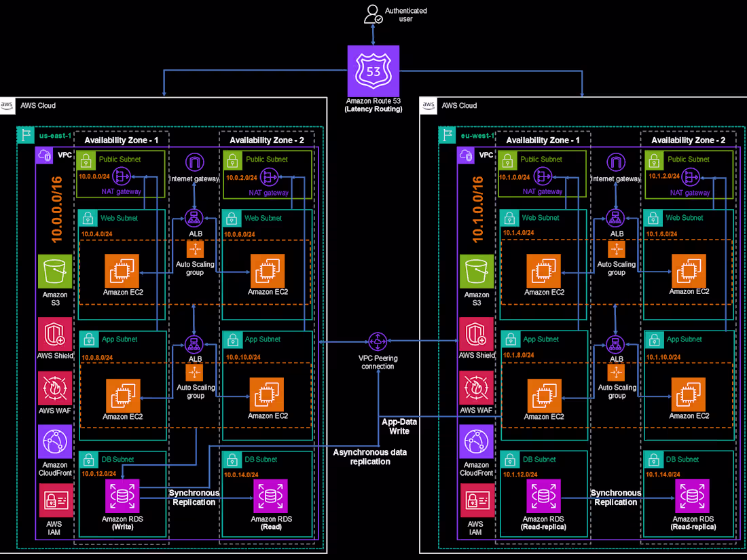Click the Auto Scaling group icon under the web ALB
This screenshot has width=747, height=560.
click(195, 250)
